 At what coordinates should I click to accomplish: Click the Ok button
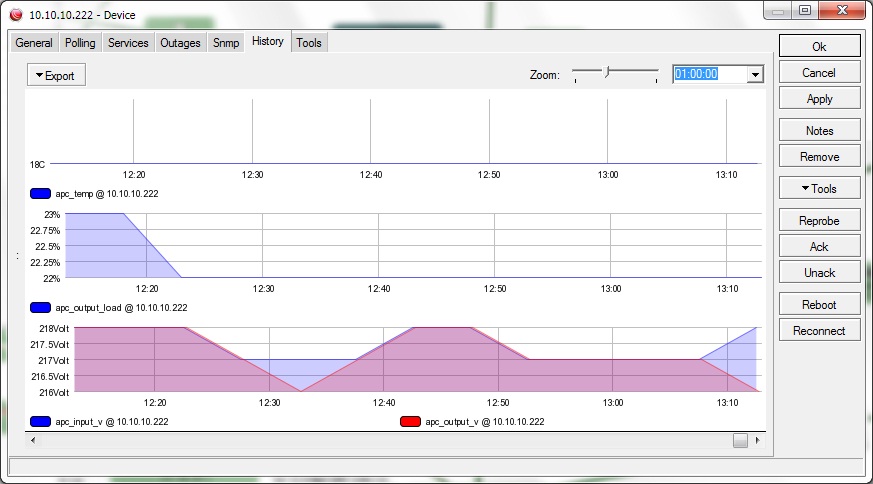[820, 46]
